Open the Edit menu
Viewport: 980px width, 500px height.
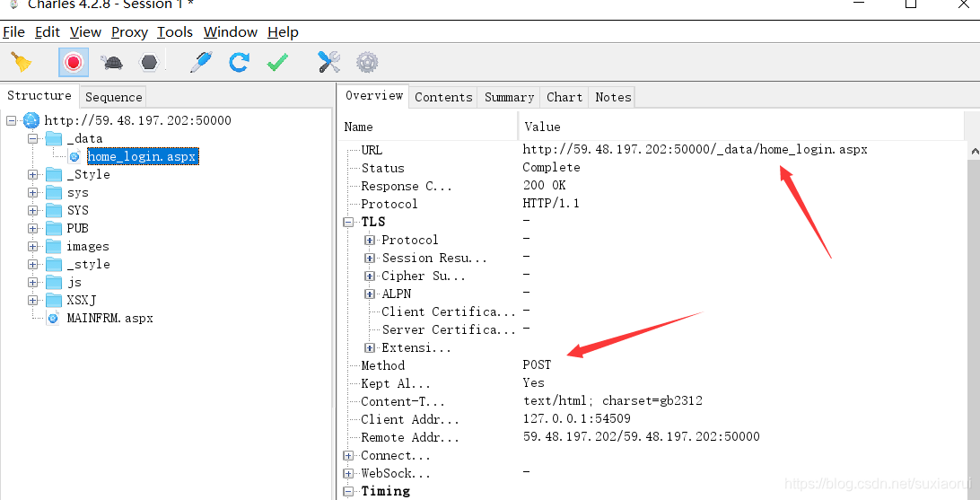48,32
